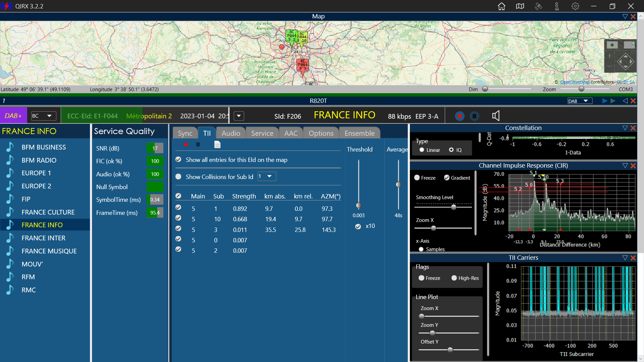Screen dimensions: 644x362
Task: Click the red F044 5 3 map marker
Action: (x=303, y=66)
